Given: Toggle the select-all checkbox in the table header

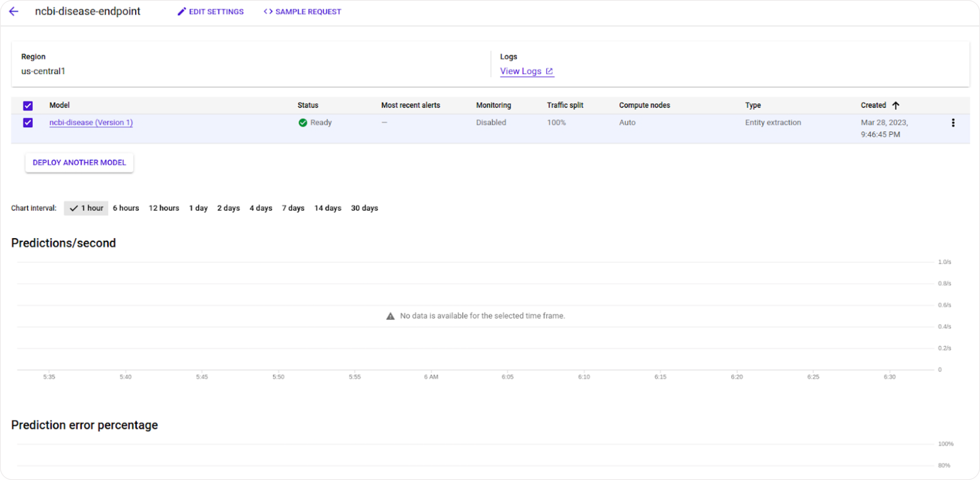Looking at the screenshot, I should (28, 106).
